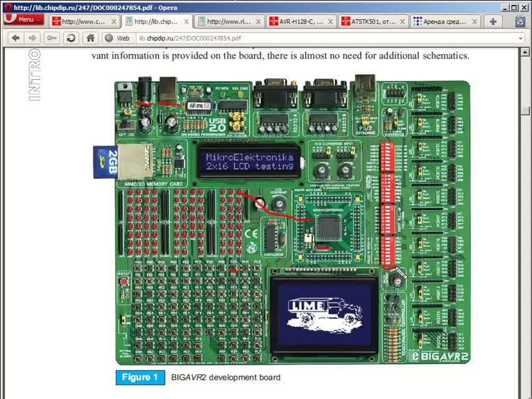Click the scrollbar up arrow

pyautogui.click(x=525, y=52)
